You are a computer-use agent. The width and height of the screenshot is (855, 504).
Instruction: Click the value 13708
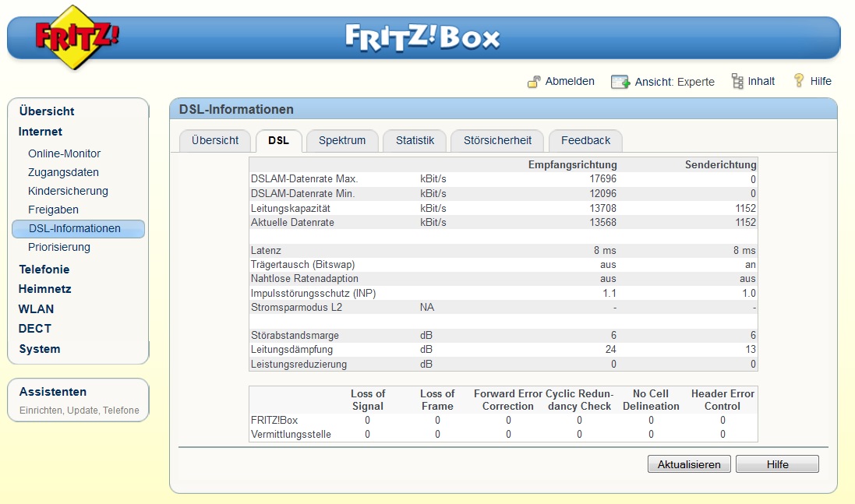(603, 208)
